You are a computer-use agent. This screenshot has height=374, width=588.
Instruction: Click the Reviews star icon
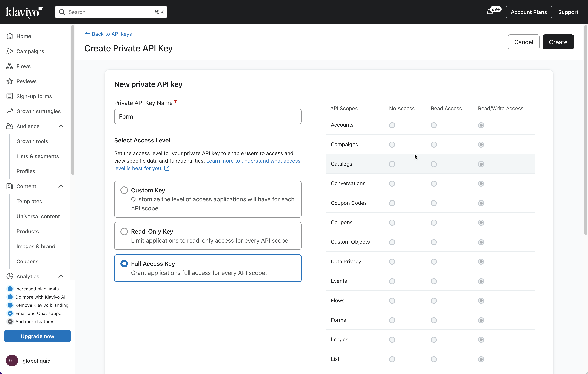coord(10,81)
